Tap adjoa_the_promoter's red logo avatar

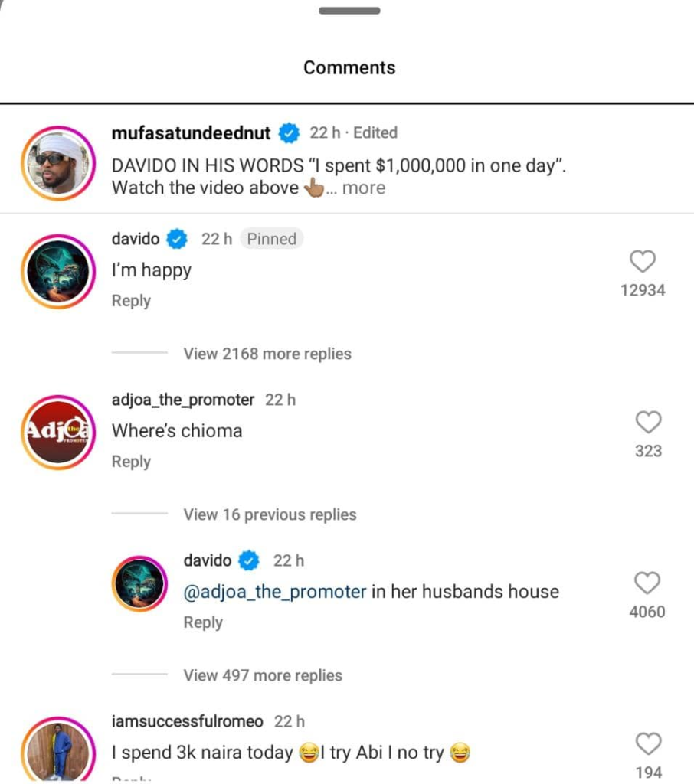pyautogui.click(x=58, y=432)
